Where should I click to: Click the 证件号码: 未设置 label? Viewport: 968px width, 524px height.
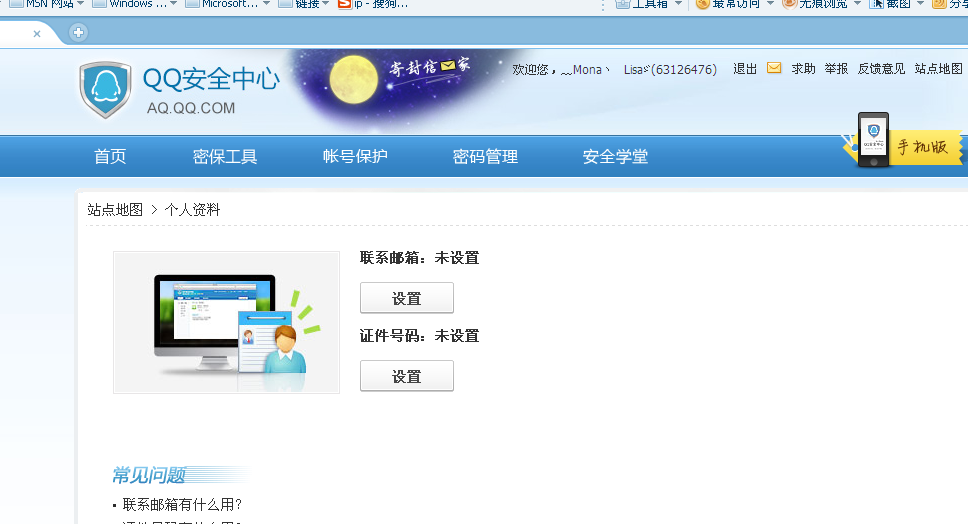click(x=419, y=336)
